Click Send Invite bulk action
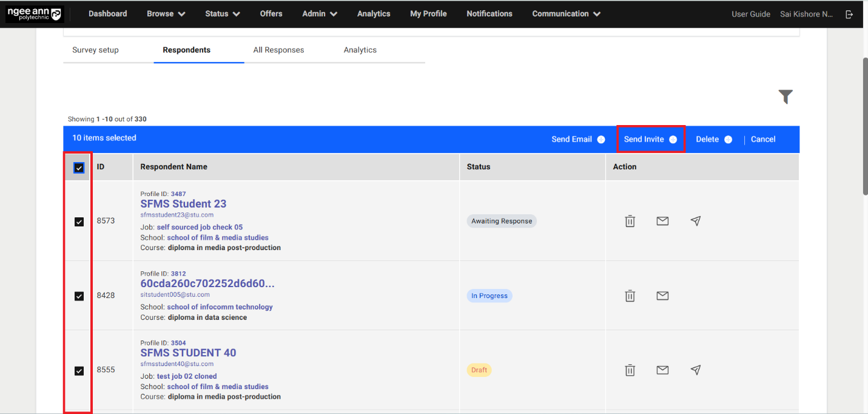The height and width of the screenshot is (414, 868). (650, 139)
